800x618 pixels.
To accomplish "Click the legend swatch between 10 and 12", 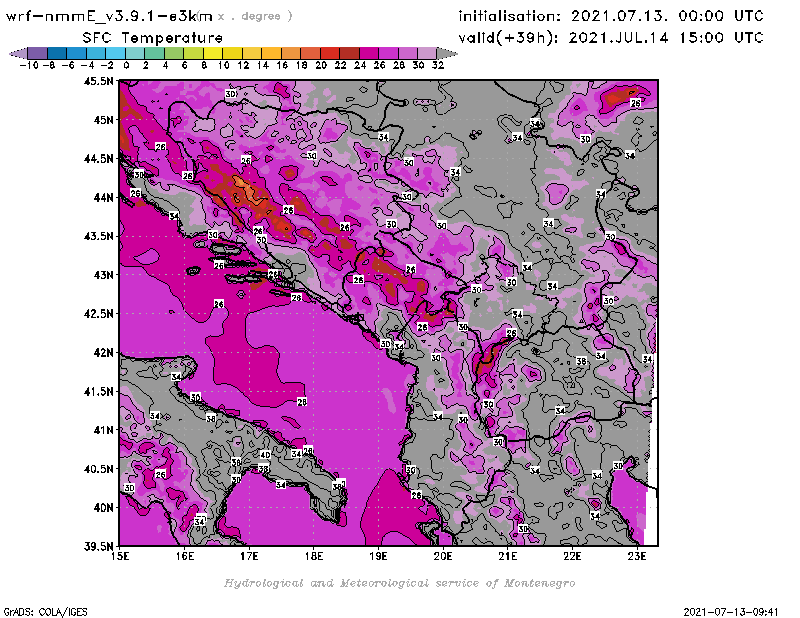I will tap(232, 53).
